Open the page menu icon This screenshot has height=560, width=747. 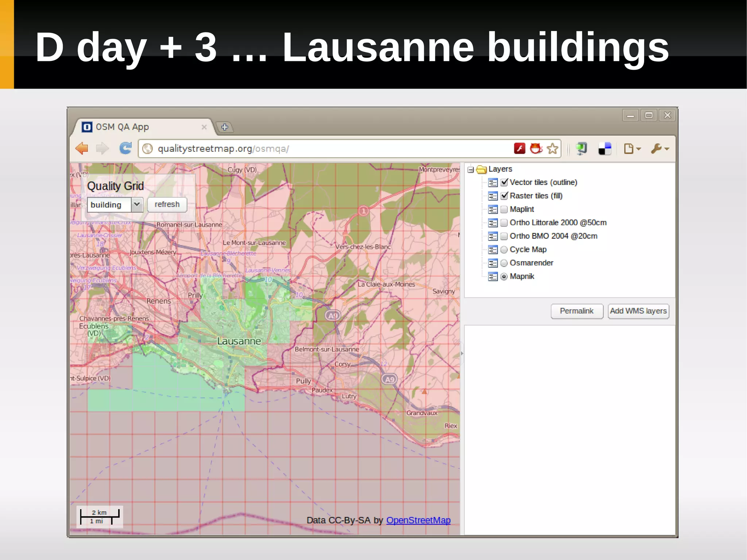632,148
